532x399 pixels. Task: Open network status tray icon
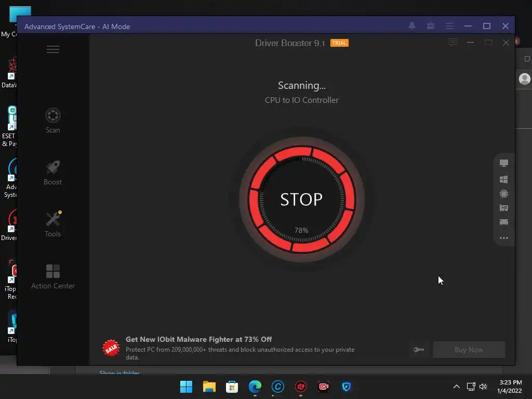[471, 387]
